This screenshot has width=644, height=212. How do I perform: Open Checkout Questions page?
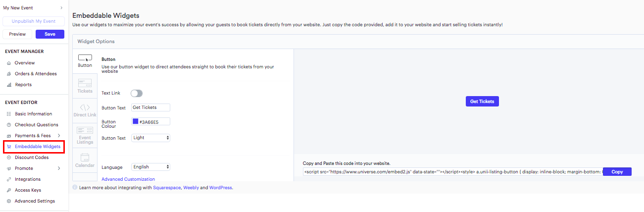click(37, 125)
